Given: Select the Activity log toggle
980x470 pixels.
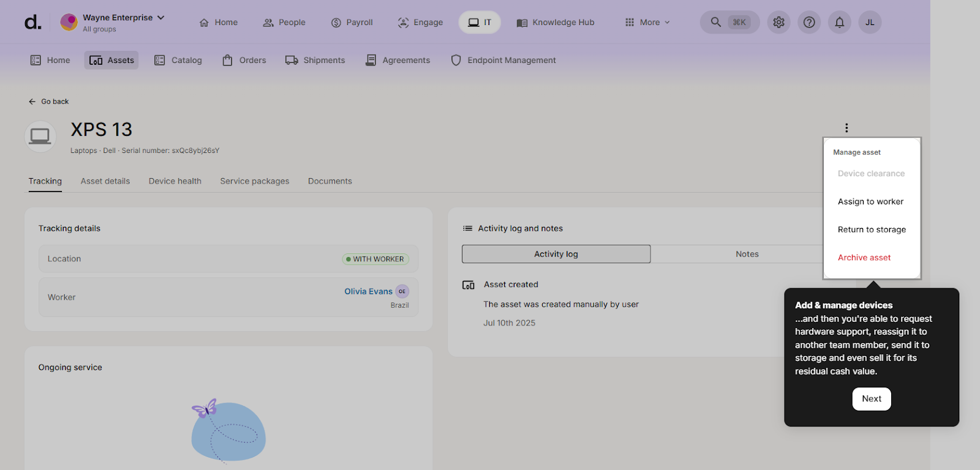Looking at the screenshot, I should [556, 254].
